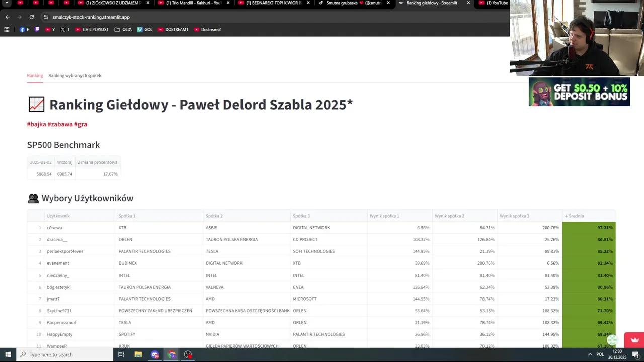Click the 6905.74 Wczoraj value
644x362 pixels.
pyautogui.click(x=65, y=174)
